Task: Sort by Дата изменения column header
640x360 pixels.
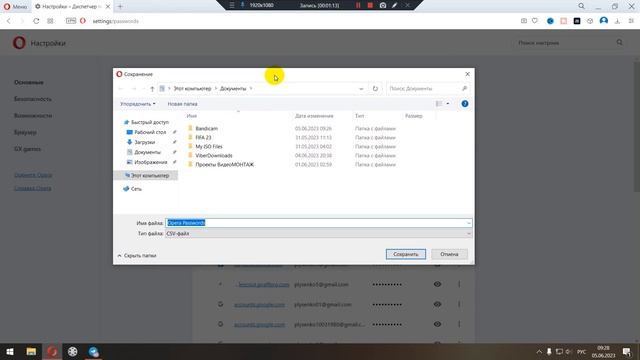Action: coord(314,116)
